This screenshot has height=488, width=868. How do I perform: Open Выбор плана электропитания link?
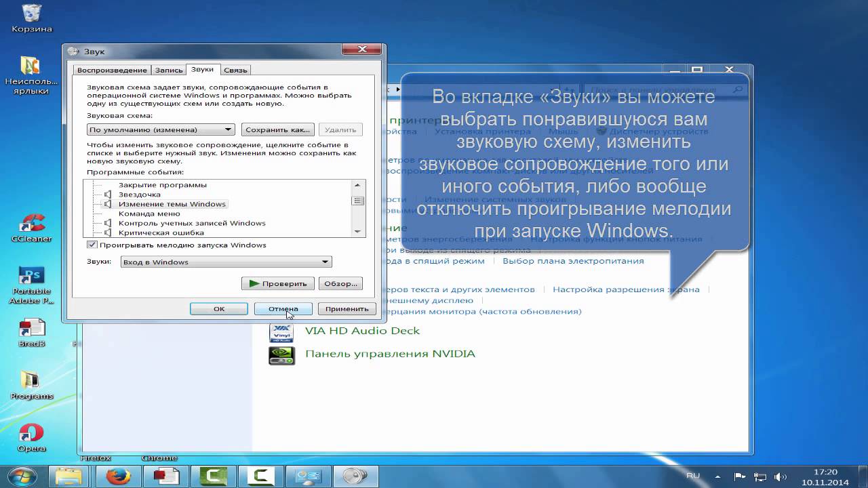point(573,261)
